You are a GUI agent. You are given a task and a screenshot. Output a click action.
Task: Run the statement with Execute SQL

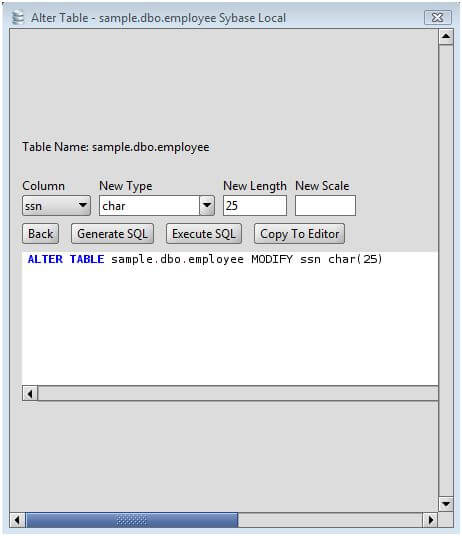(x=204, y=234)
